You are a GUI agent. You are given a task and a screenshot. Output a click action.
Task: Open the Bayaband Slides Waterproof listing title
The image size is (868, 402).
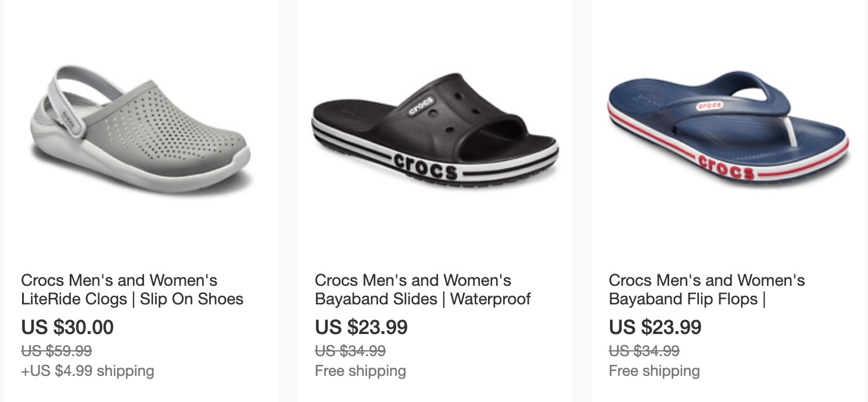422,290
